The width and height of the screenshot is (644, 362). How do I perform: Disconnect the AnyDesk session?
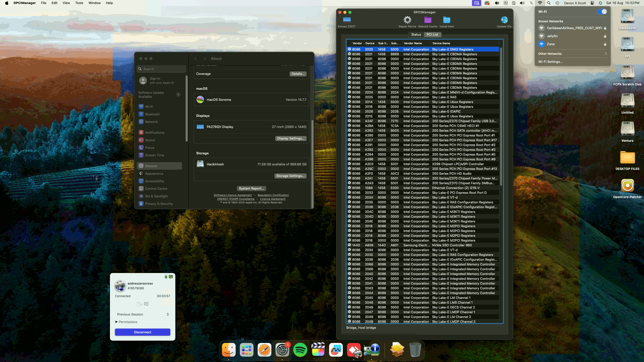pyautogui.click(x=143, y=332)
